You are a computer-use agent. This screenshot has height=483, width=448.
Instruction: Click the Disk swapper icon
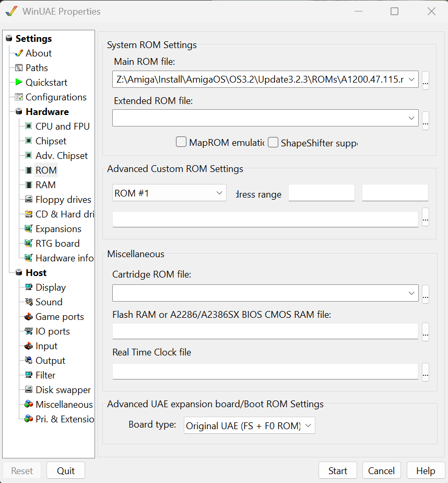coord(29,389)
